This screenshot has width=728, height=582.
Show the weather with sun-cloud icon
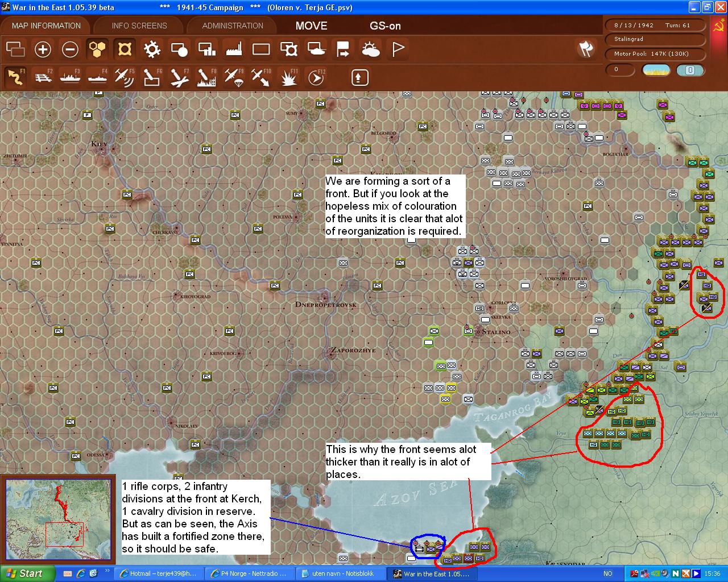coord(370,49)
